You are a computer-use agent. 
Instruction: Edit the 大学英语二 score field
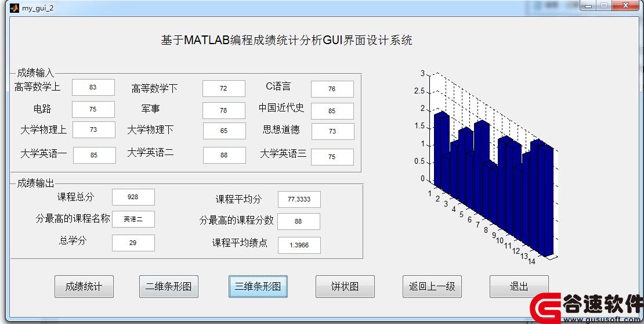coord(225,156)
